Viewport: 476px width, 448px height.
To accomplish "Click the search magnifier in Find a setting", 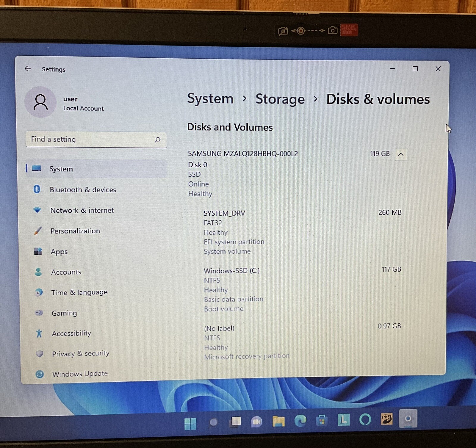I will tap(157, 140).
